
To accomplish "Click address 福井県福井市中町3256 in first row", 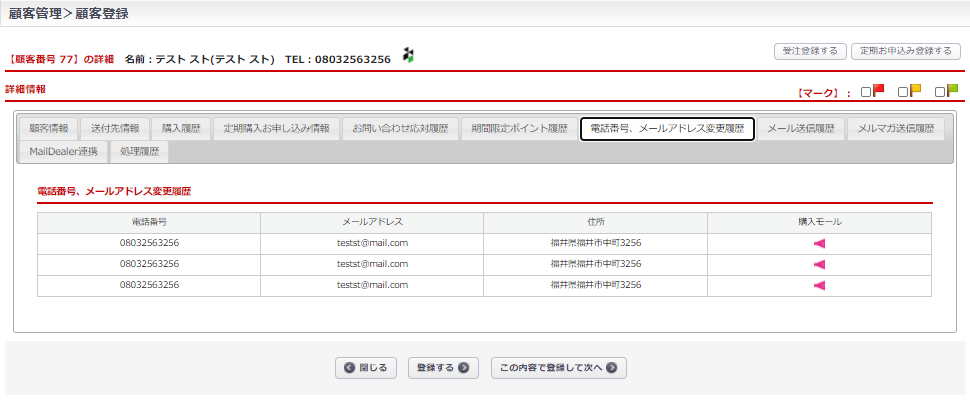I will [596, 243].
